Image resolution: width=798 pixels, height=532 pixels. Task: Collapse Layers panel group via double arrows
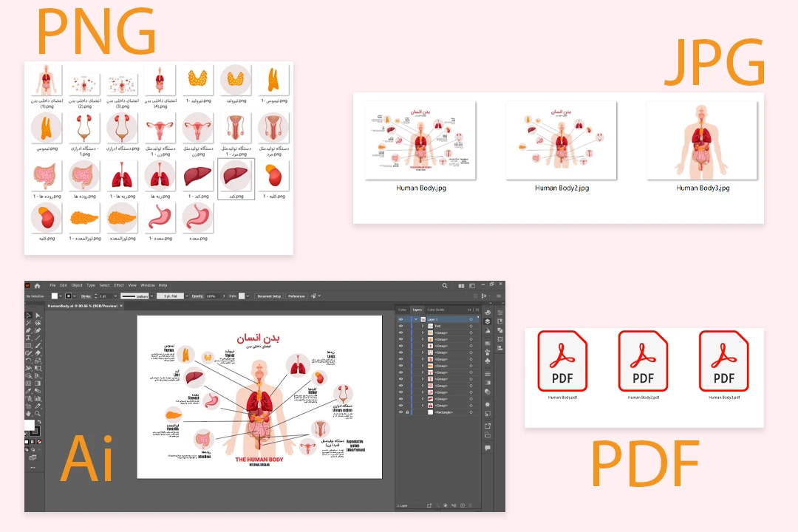point(469,310)
